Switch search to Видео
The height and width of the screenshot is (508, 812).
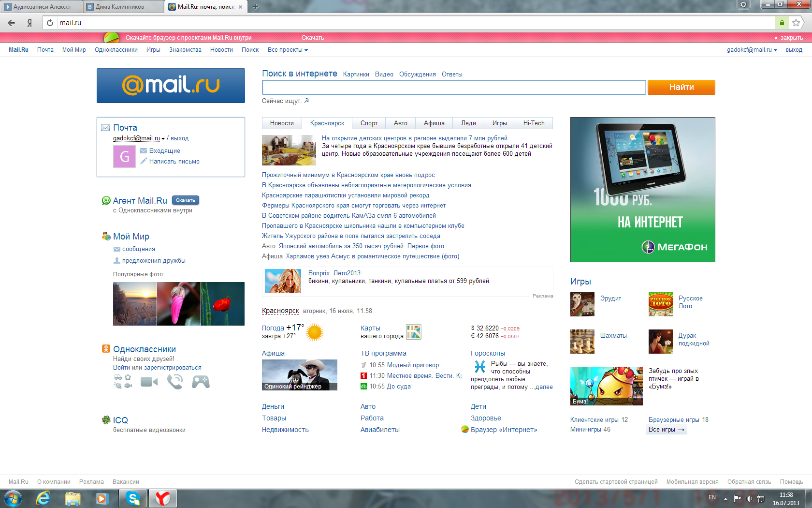(384, 75)
